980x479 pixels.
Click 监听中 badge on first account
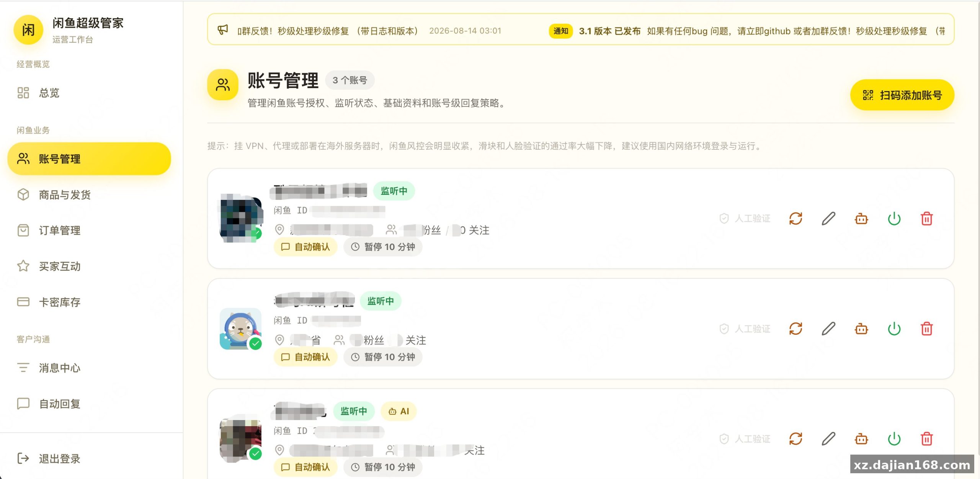(x=394, y=191)
